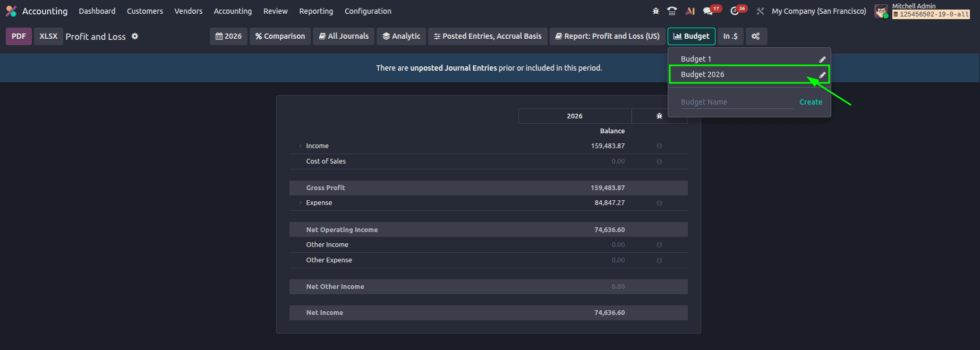Click database tag 125456502-19-0-all
The height and width of the screenshot is (350, 980).
coord(931,14)
